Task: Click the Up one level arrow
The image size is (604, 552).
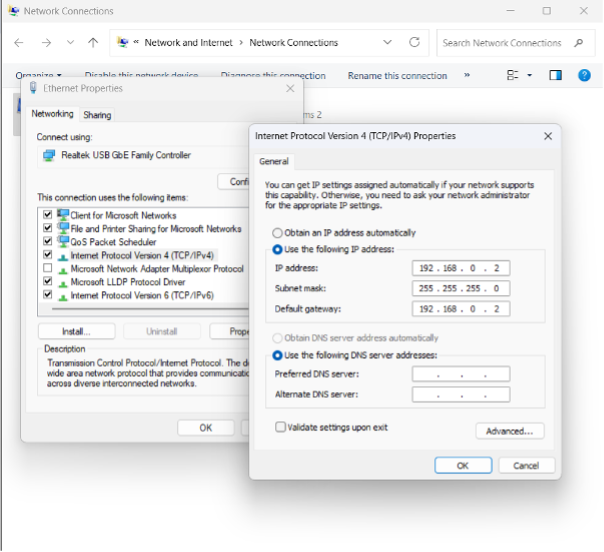Action: click(93, 43)
